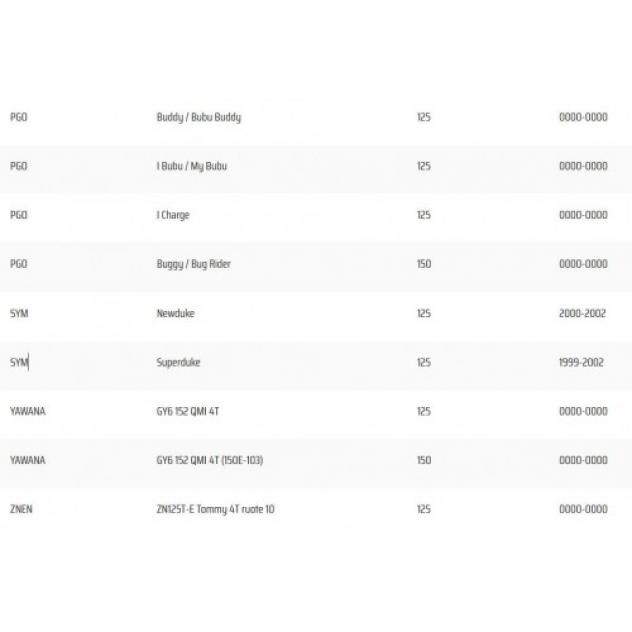Click the Superduke model entry
Image resolution: width=632 pixels, height=632 pixels.
click(178, 362)
